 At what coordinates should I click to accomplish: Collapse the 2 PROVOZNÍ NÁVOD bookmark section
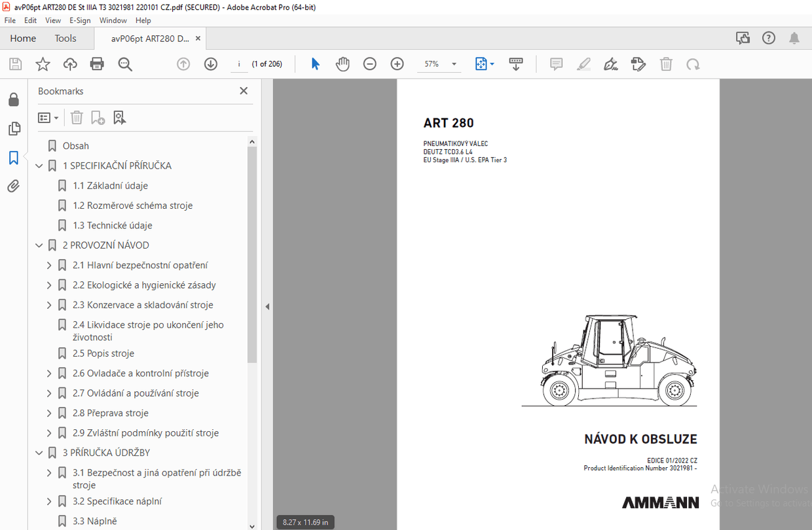coord(39,245)
